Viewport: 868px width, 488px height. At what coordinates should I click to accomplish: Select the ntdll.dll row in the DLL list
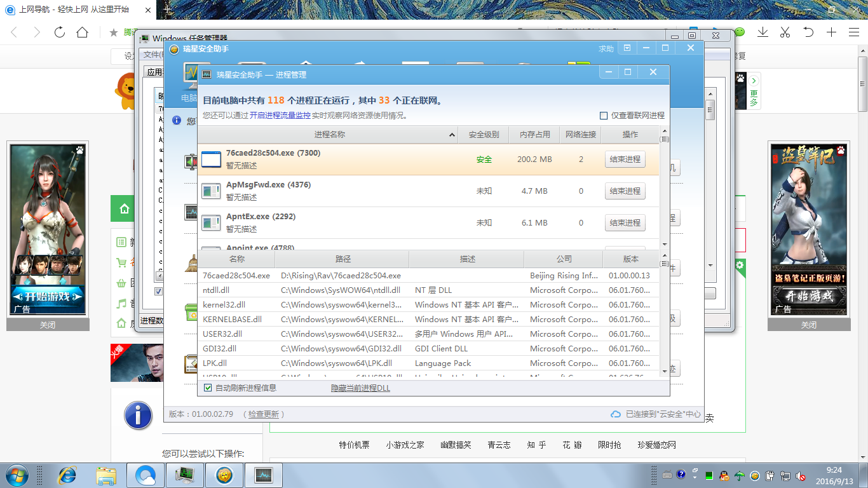(429, 290)
